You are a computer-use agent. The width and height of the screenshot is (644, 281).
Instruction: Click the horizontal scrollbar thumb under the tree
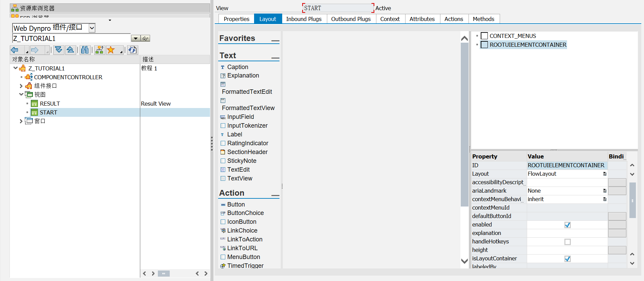[164, 274]
